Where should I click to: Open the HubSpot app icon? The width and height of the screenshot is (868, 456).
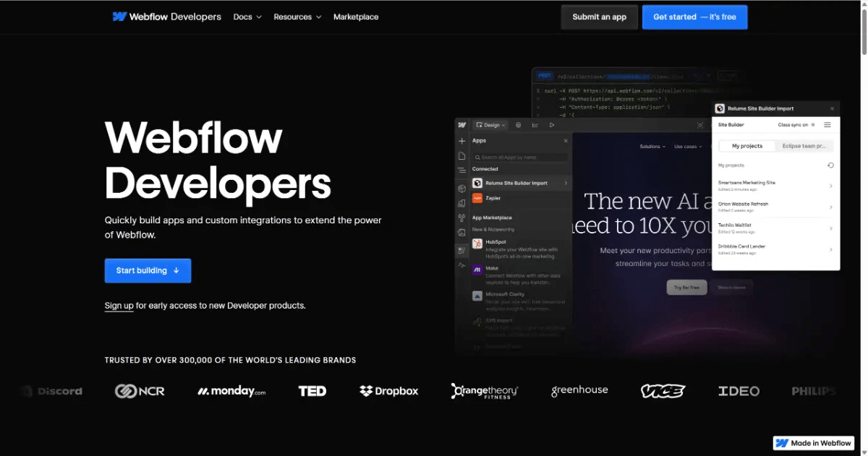coord(477,242)
